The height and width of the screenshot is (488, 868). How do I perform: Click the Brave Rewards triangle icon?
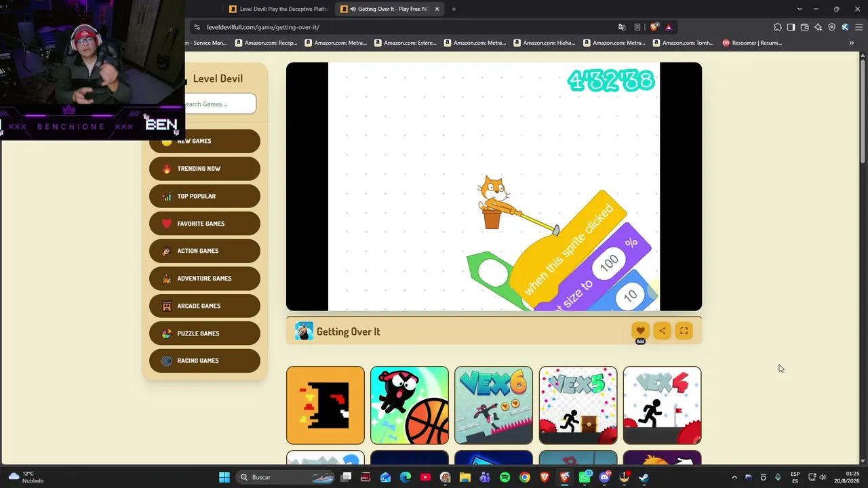[669, 27]
